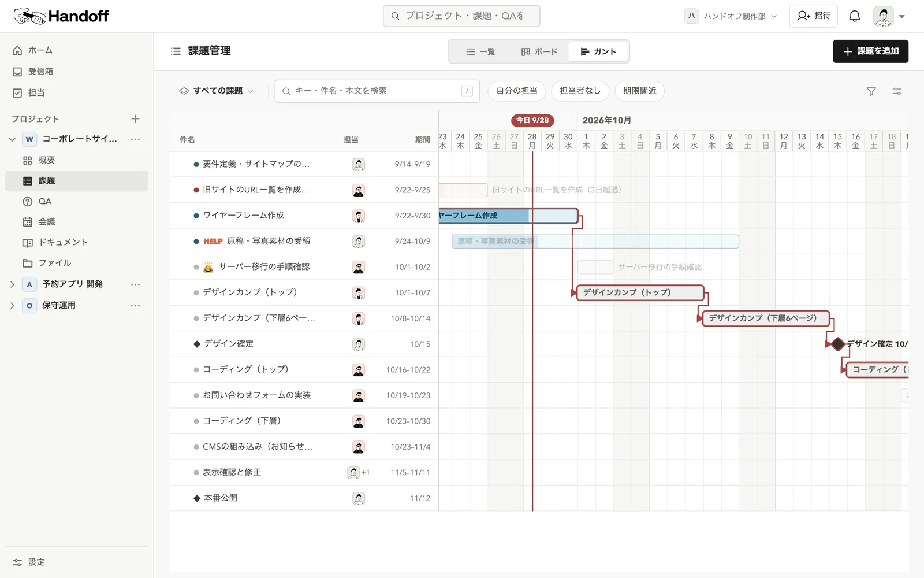Open 設定 settings
This screenshot has width=924, height=578.
coord(77,562)
